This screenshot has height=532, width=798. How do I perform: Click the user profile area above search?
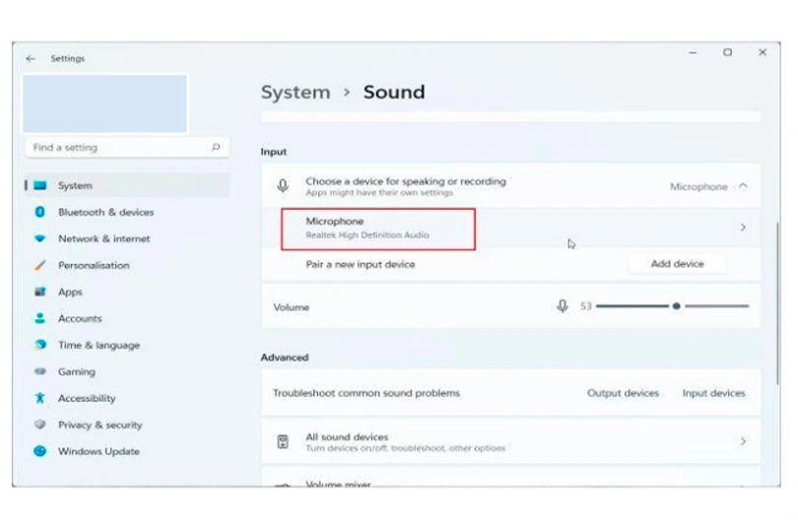104,103
